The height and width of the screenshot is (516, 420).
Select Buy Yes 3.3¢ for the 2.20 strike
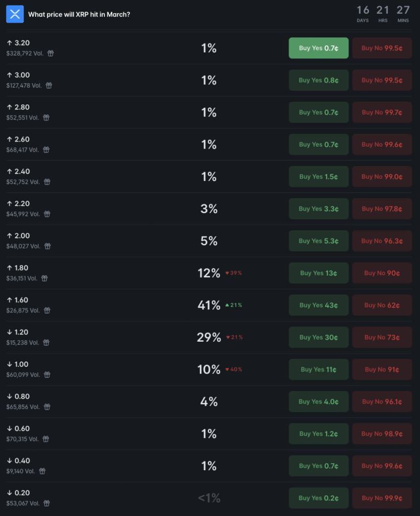click(318, 209)
